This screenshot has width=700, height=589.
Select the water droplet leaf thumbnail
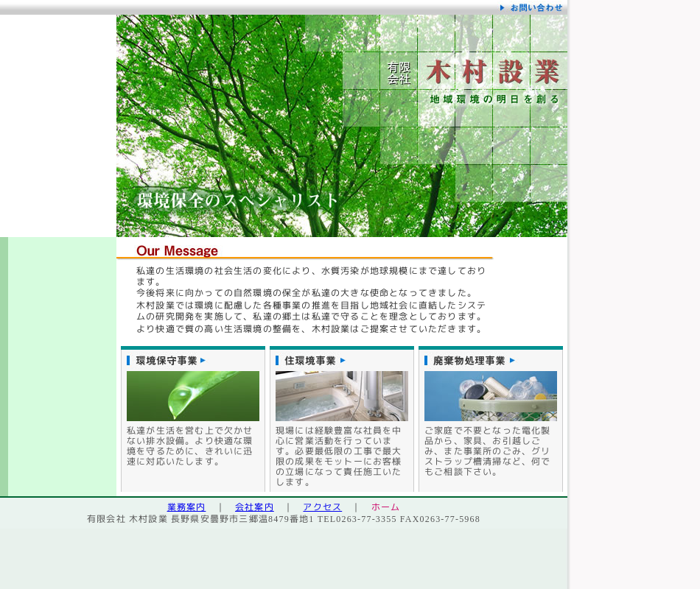(193, 396)
